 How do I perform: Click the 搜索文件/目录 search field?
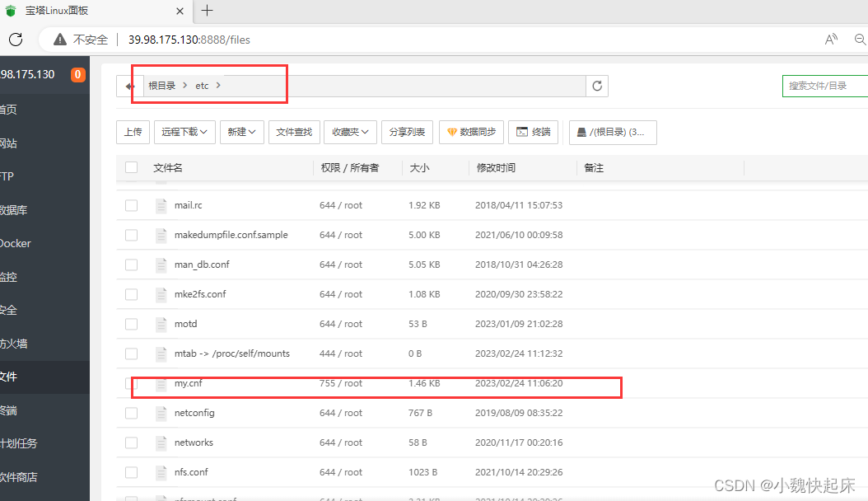[x=825, y=86]
